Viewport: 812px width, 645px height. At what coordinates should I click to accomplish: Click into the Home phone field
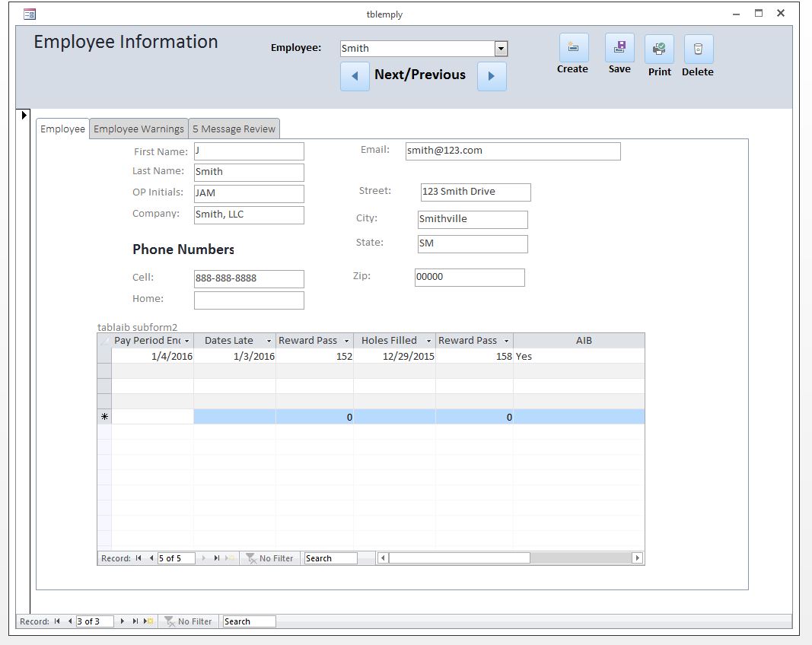coord(249,300)
